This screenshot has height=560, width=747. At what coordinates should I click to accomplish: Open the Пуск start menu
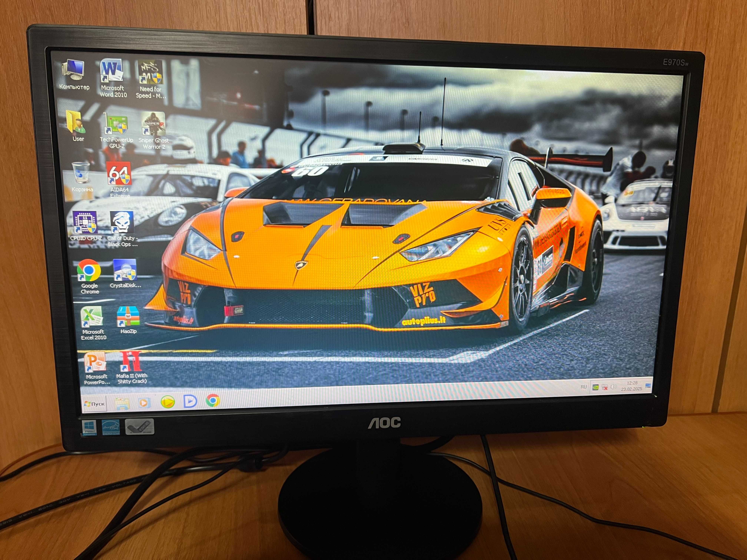pos(95,404)
